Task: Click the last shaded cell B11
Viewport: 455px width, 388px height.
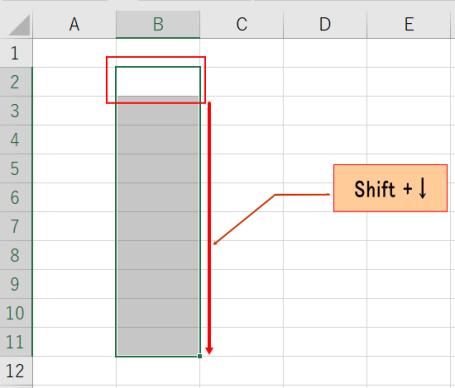Action: pyautogui.click(x=158, y=342)
